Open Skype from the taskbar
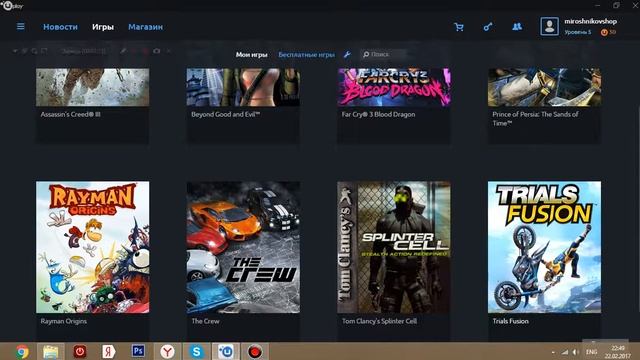 click(196, 351)
